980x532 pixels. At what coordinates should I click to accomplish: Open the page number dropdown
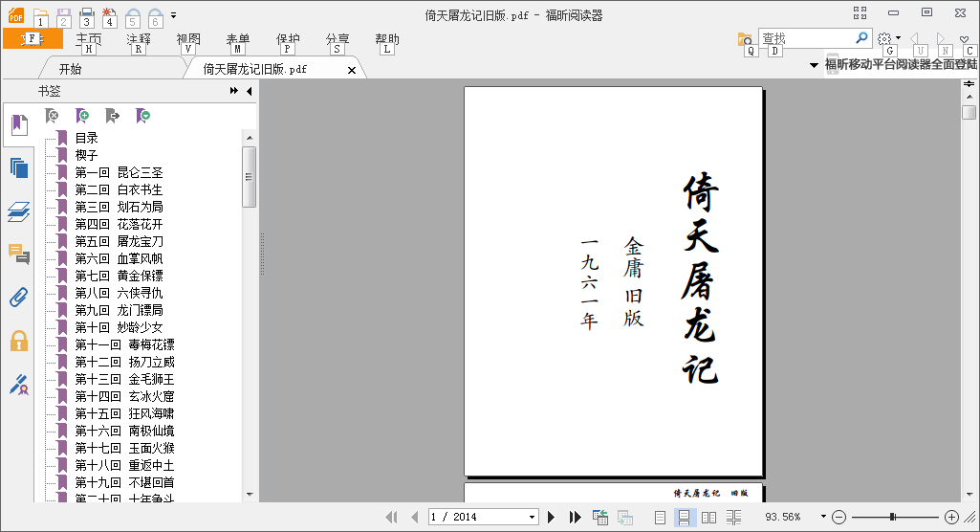pos(533,518)
